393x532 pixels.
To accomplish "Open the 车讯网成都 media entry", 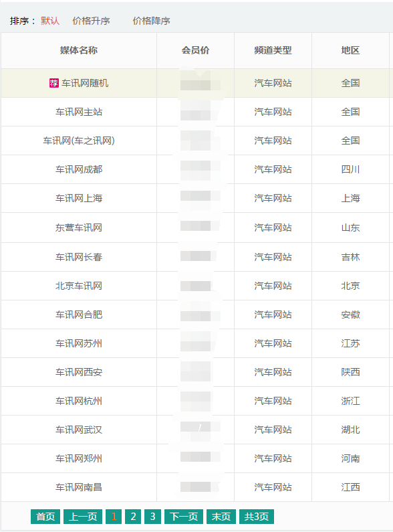I will [x=79, y=170].
